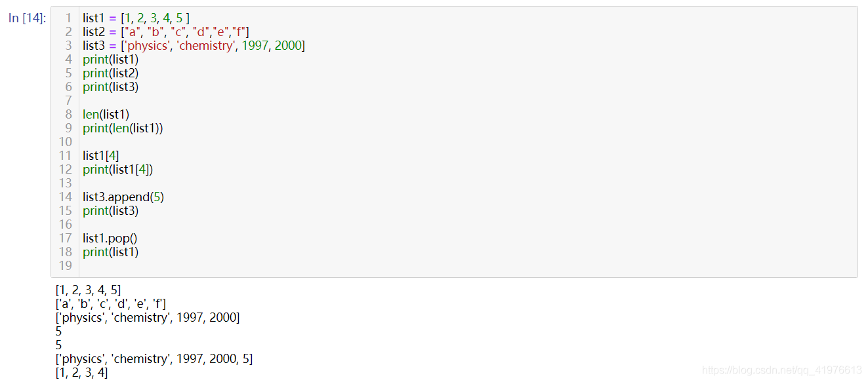
Task: Click the list1.pop() line
Action: coord(110,239)
